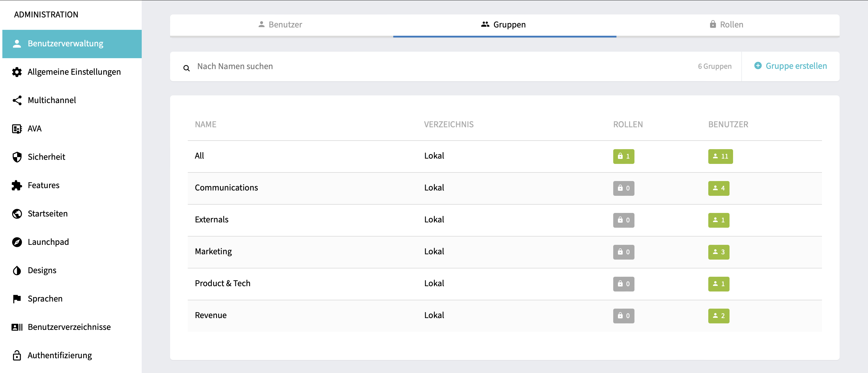The height and width of the screenshot is (373, 868).
Task: Click the gear icon for Allgemeine Einstellungen
Action: [17, 72]
